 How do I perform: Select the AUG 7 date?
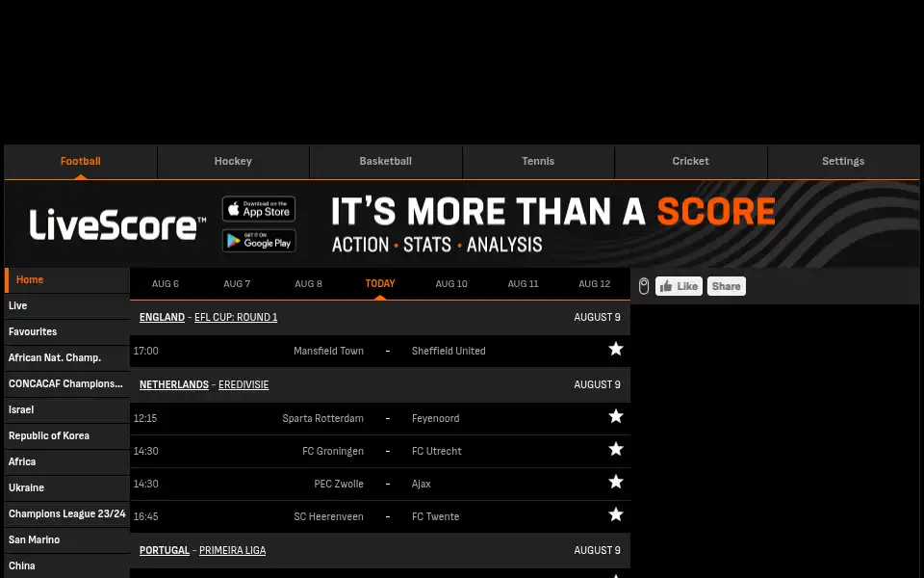click(237, 283)
